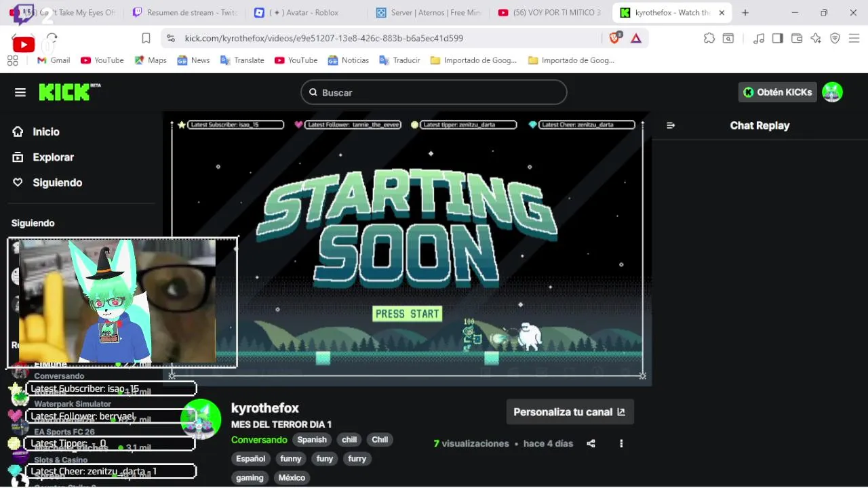Screen dimensions: 868x488
Task: Switch to the Server Aternos tab
Action: [427, 13]
